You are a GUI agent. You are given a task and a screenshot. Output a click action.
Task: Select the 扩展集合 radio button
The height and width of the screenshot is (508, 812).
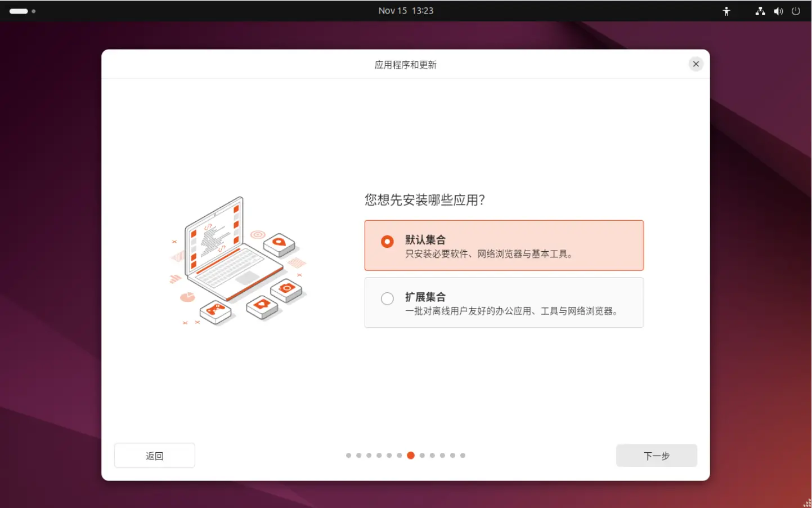pyautogui.click(x=387, y=298)
